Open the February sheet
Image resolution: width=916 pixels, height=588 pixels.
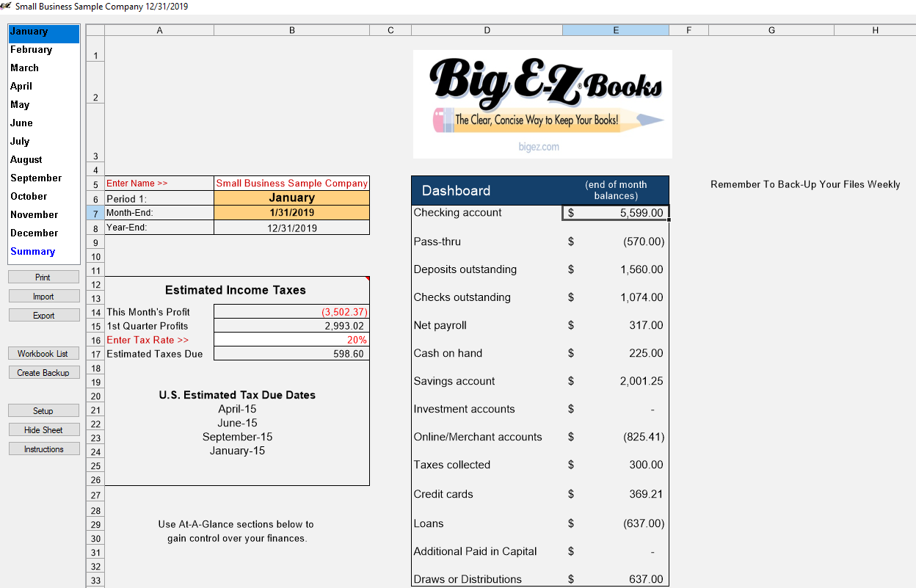click(x=31, y=50)
